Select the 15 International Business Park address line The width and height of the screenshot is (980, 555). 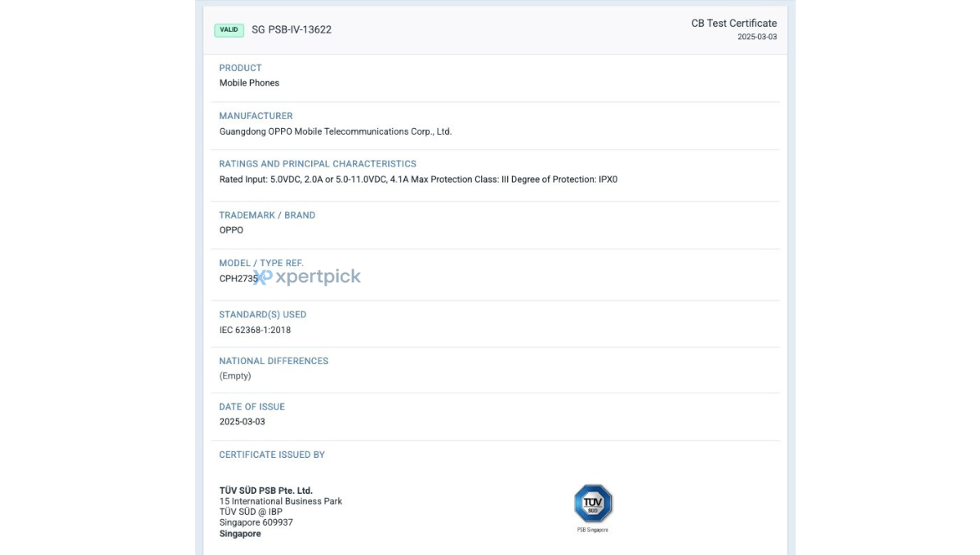click(x=281, y=501)
